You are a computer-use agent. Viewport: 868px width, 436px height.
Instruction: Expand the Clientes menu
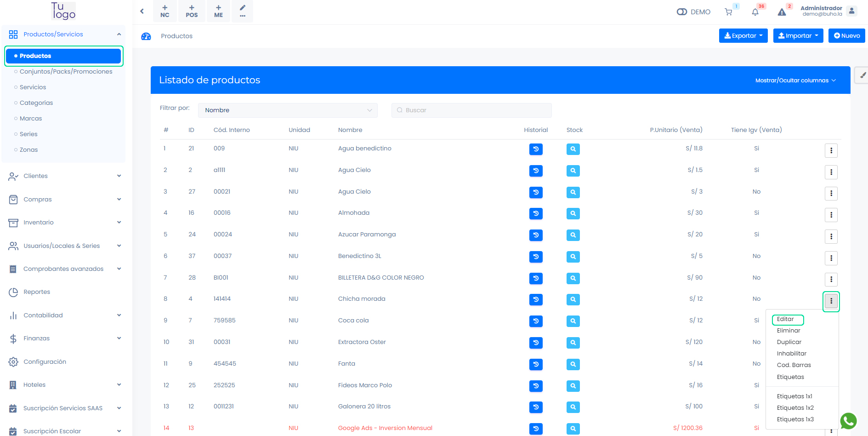tap(63, 176)
